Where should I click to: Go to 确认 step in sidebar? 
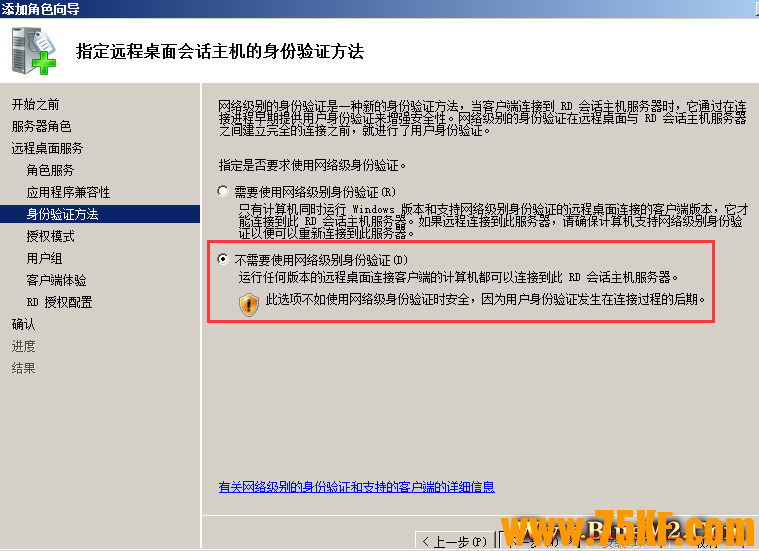click(23, 324)
